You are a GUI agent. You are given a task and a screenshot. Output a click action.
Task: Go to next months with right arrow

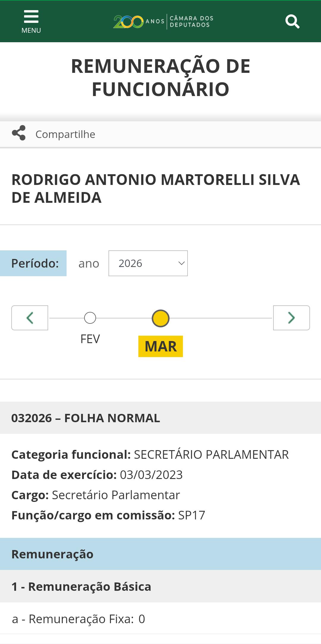291,318
